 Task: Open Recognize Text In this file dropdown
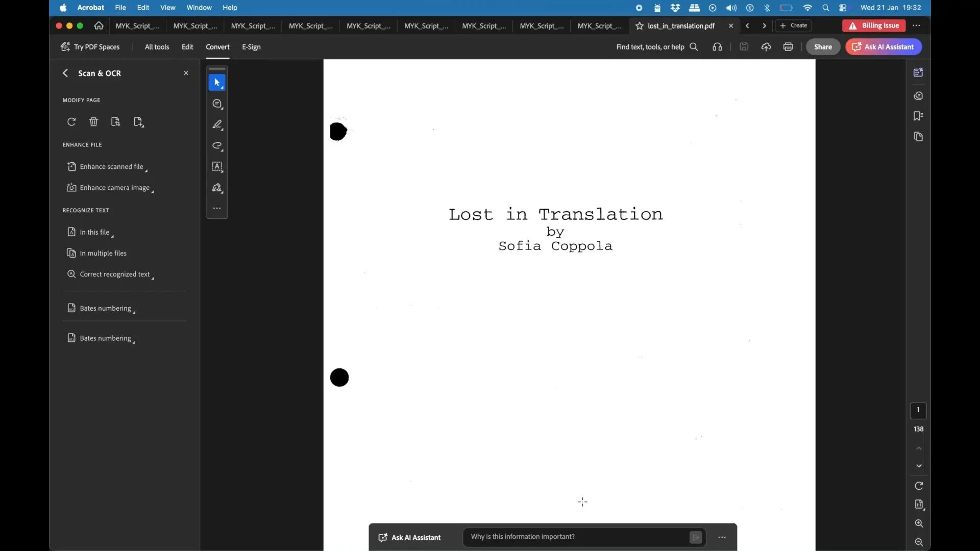tap(95, 232)
